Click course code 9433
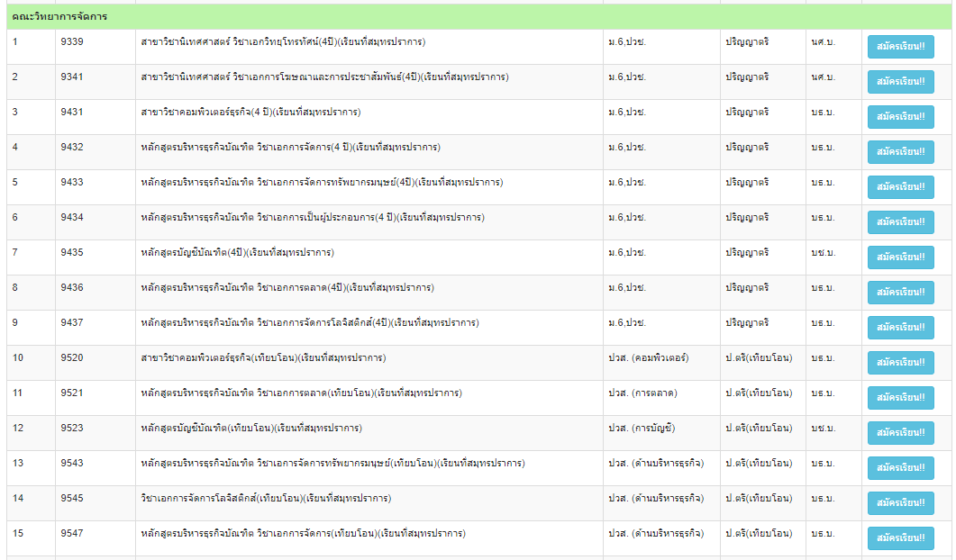Viewport: 956px width, 560px height. 72,183
